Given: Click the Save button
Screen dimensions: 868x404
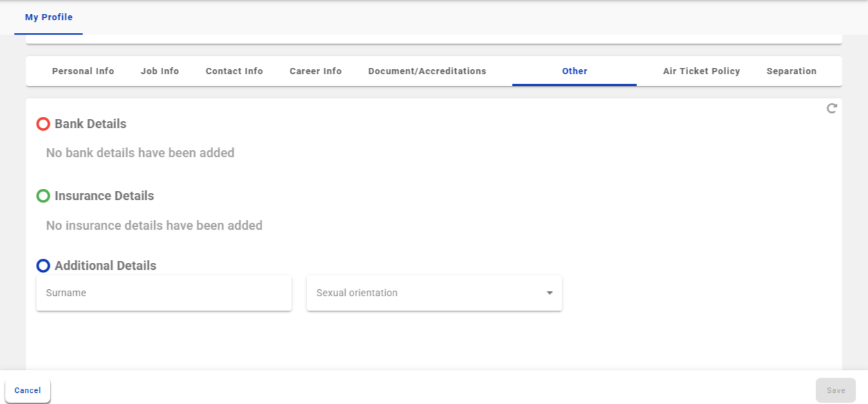Looking at the screenshot, I should point(835,390).
